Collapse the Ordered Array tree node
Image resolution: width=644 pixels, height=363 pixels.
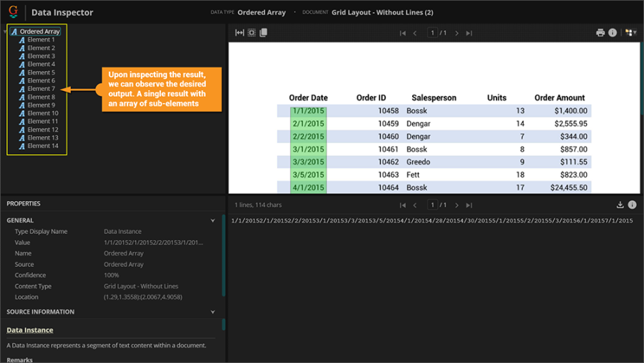pos(6,32)
